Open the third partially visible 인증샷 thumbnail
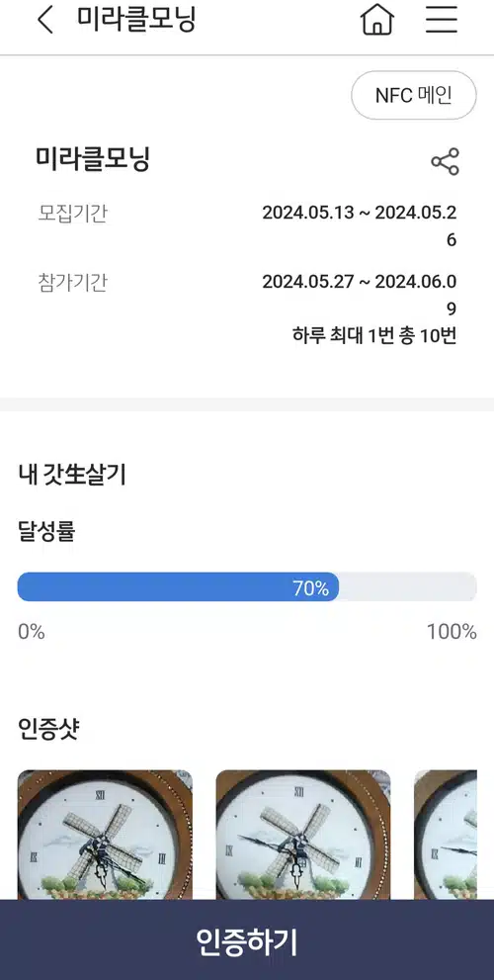Screen dimensions: 494x980 (x=446, y=835)
